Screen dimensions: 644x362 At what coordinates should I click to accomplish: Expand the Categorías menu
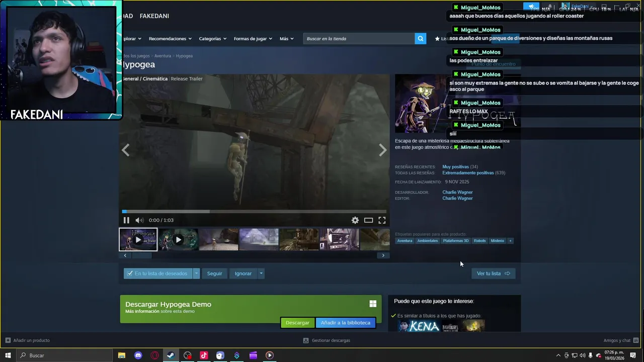click(212, 39)
